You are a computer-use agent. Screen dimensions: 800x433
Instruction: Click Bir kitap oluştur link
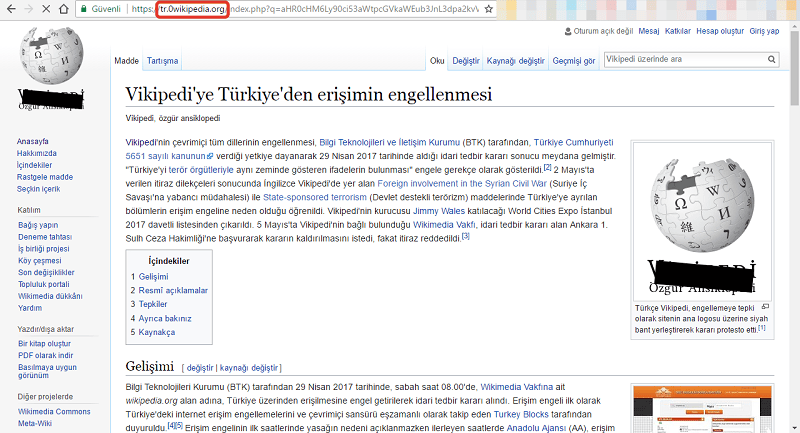tap(44, 344)
